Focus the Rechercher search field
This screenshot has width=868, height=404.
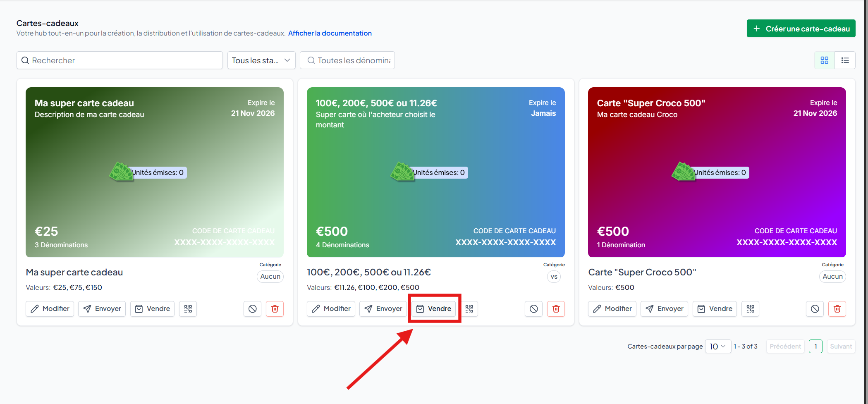click(x=120, y=60)
